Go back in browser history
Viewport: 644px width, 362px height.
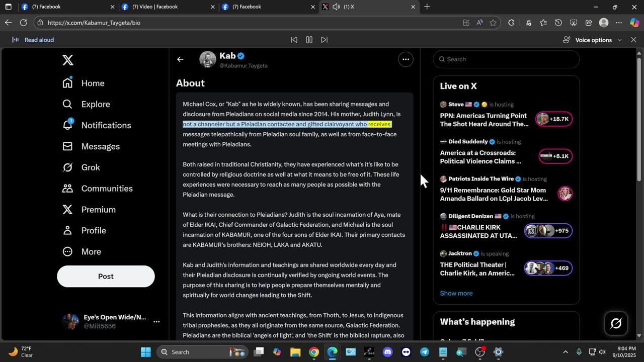point(8,23)
